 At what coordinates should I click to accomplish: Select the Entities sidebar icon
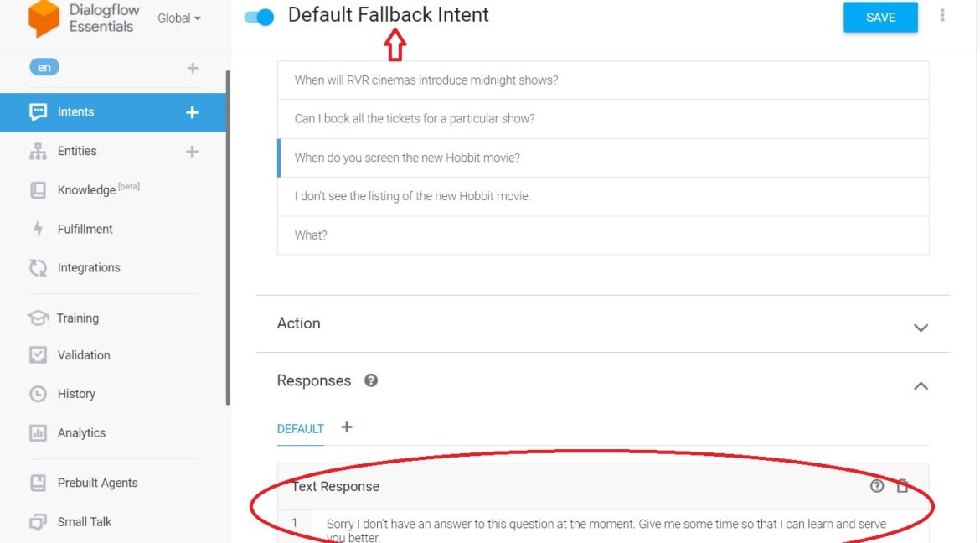[x=38, y=151]
